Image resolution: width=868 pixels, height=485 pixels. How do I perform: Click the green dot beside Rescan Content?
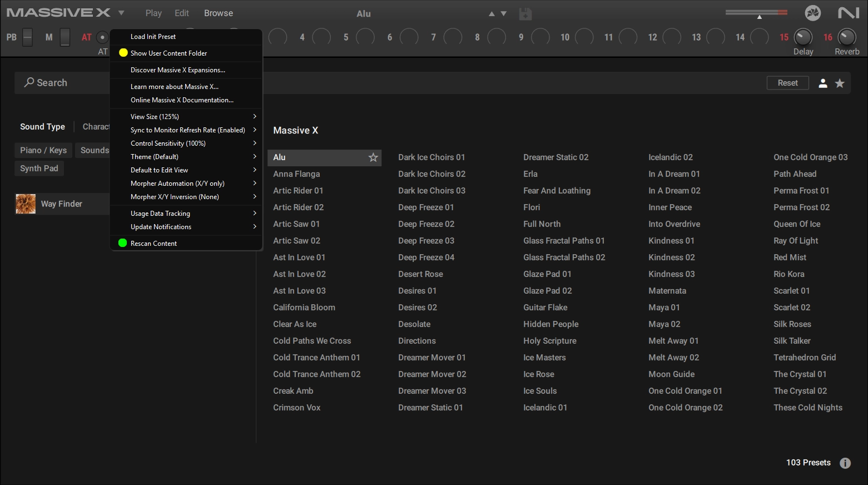(x=123, y=243)
